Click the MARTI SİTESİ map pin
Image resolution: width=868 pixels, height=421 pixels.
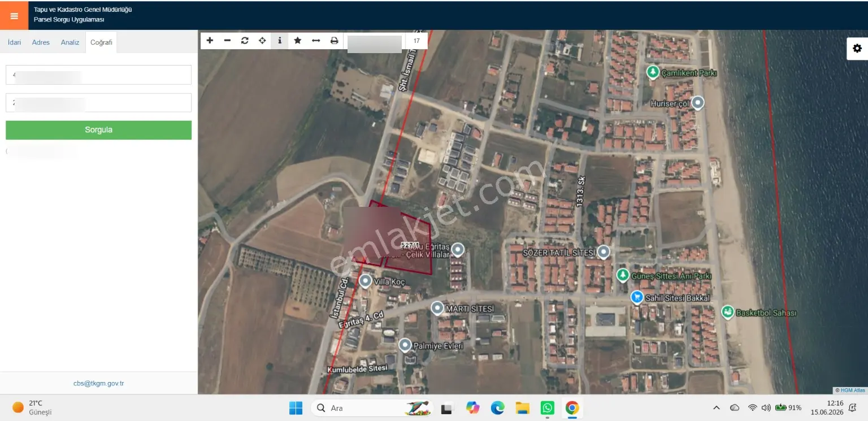(x=437, y=308)
